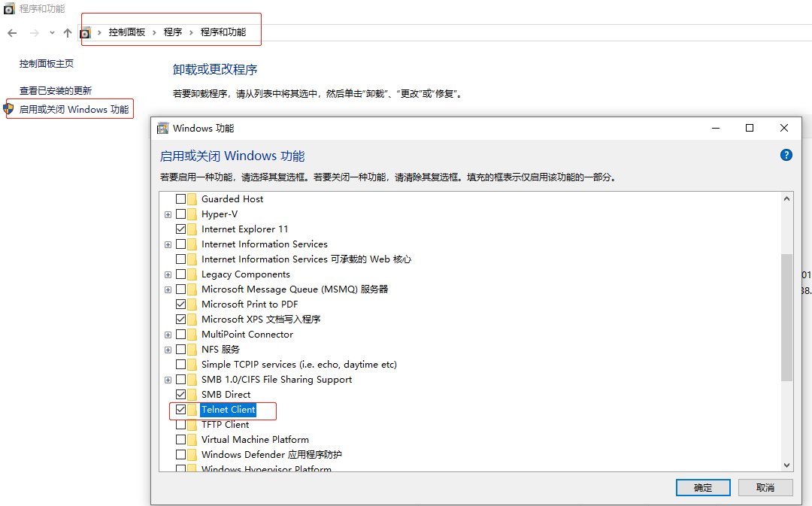Uncheck Microsoft Print to PDF checkbox
This screenshot has width=812, height=506.
click(x=180, y=304)
